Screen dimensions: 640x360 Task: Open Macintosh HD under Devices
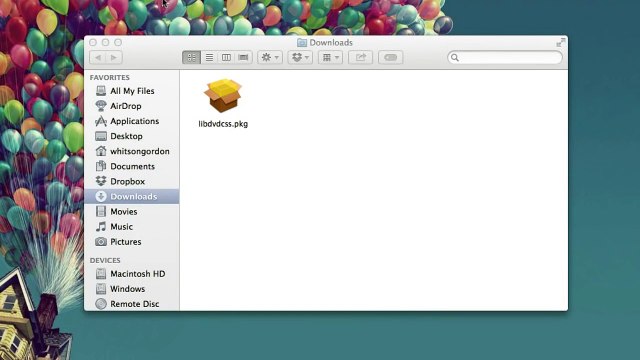(x=131, y=274)
